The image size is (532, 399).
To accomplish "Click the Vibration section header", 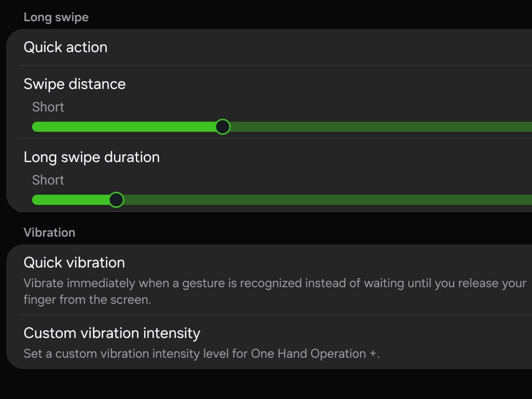I will [x=49, y=232].
